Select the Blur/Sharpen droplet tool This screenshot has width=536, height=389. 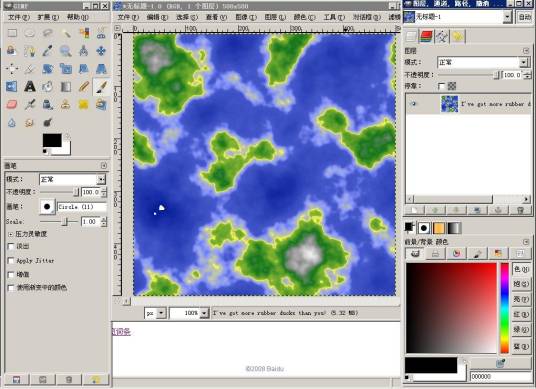point(12,122)
